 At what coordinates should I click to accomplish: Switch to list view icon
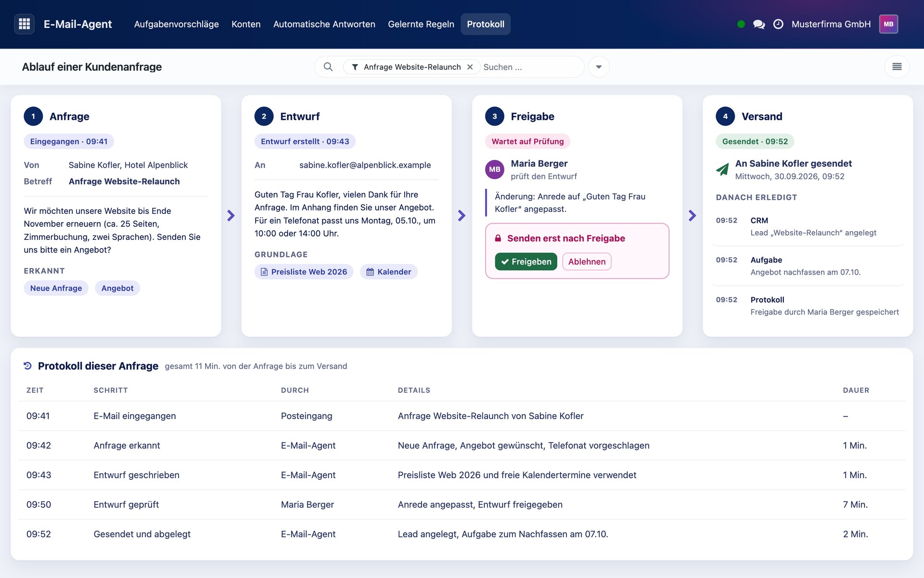tap(897, 67)
